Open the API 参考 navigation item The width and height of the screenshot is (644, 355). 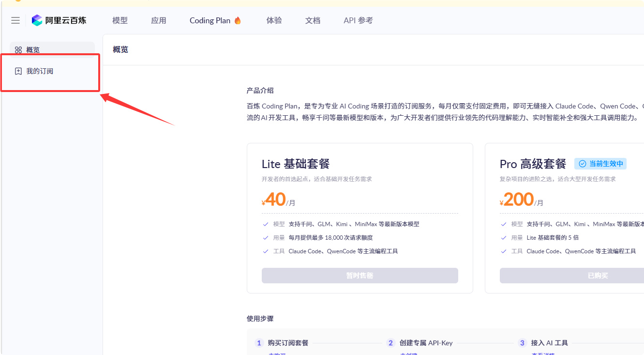click(x=358, y=20)
